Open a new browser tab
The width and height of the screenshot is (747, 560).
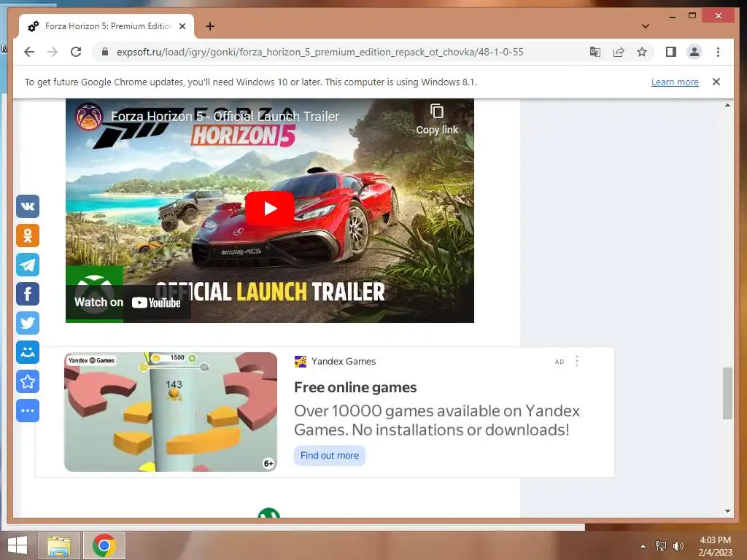coord(210,26)
